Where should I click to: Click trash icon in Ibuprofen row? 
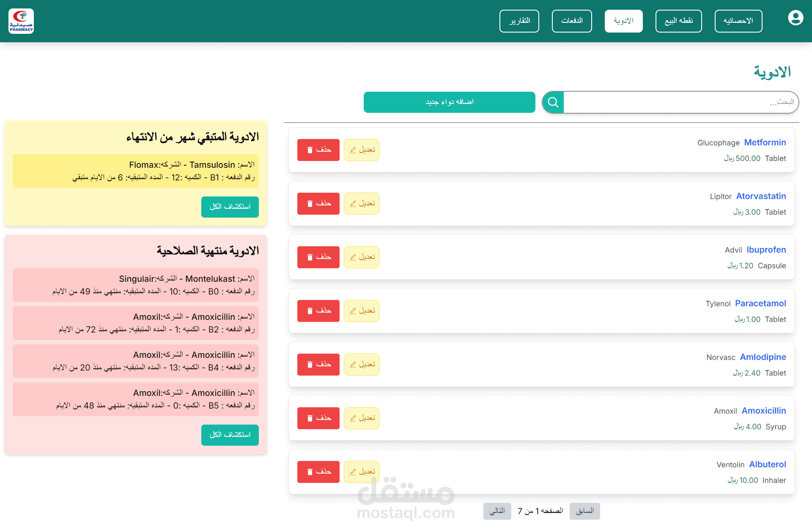(x=310, y=257)
